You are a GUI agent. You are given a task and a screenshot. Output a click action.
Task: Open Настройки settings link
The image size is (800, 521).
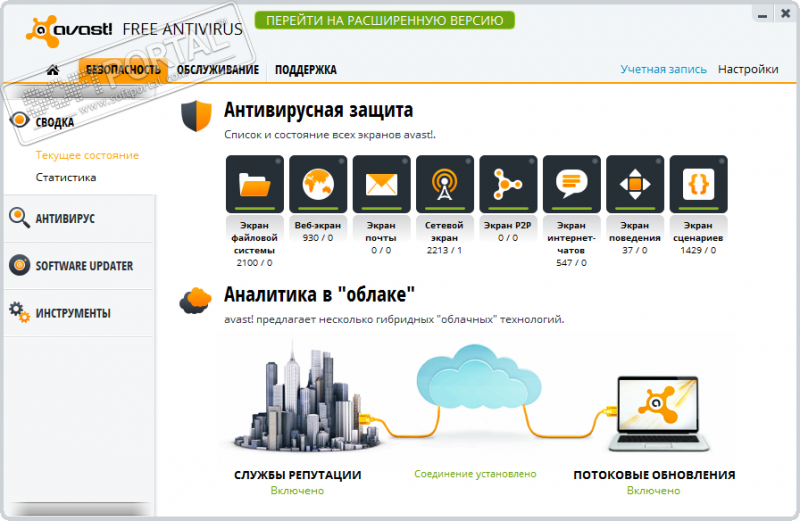click(x=748, y=69)
